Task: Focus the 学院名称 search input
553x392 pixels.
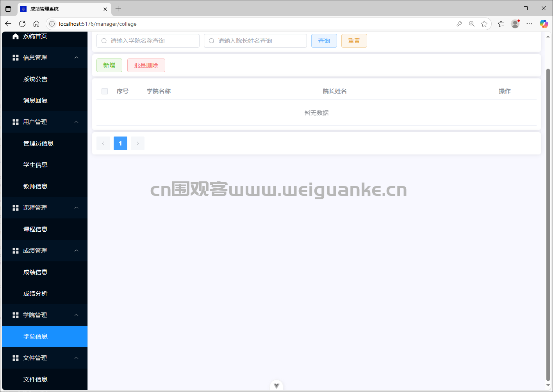Action: click(x=148, y=41)
